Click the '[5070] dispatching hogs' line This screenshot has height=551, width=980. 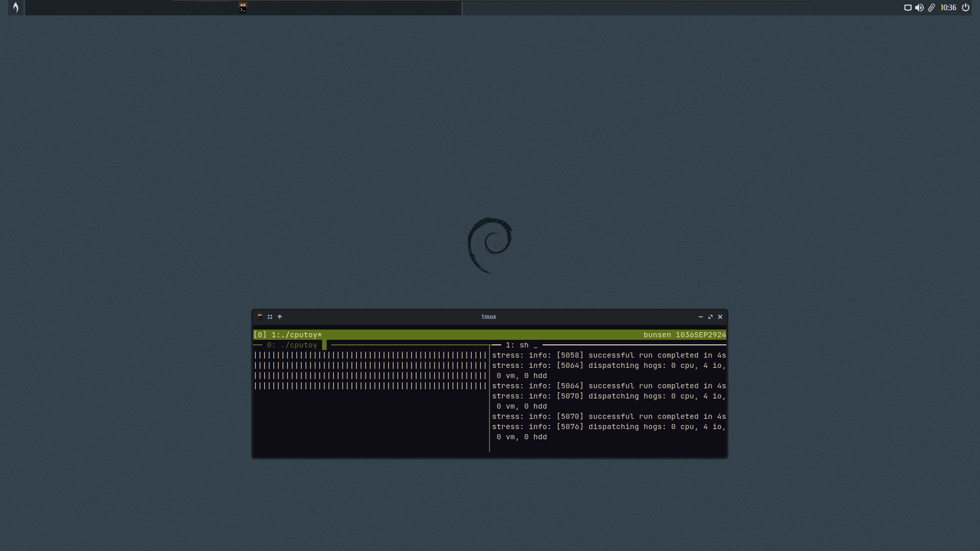pyautogui.click(x=609, y=396)
